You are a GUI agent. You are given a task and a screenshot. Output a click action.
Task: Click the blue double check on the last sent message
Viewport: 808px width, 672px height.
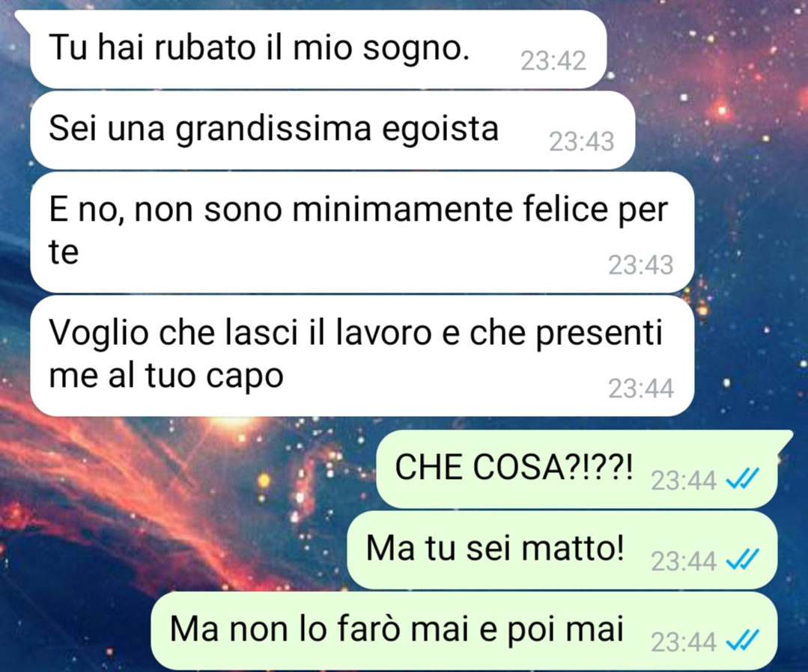pyautogui.click(x=742, y=641)
